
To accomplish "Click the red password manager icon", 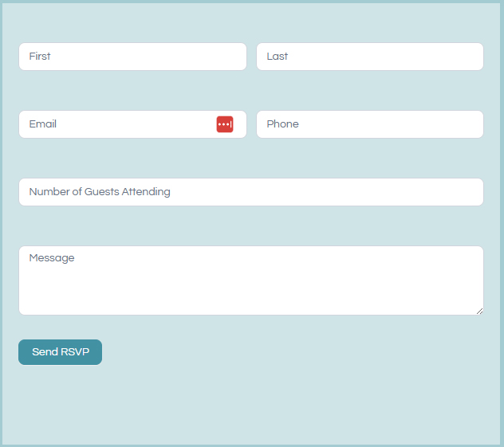I will pyautogui.click(x=224, y=124).
